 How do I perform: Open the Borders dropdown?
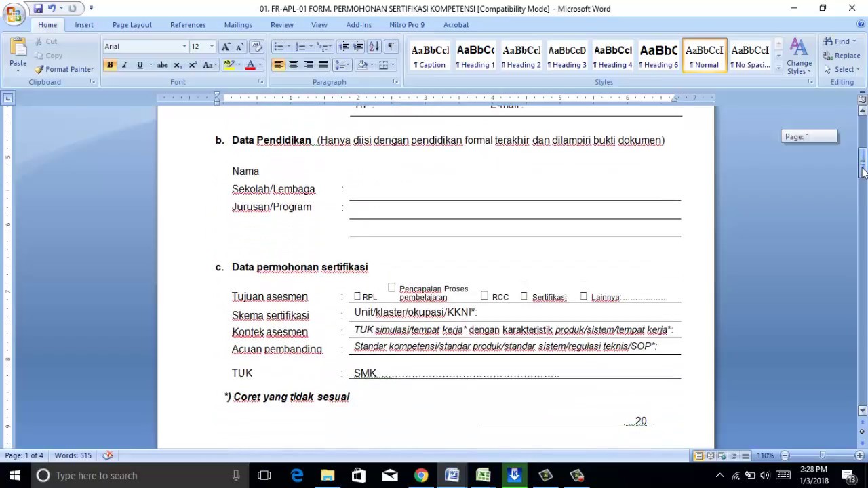pos(392,65)
